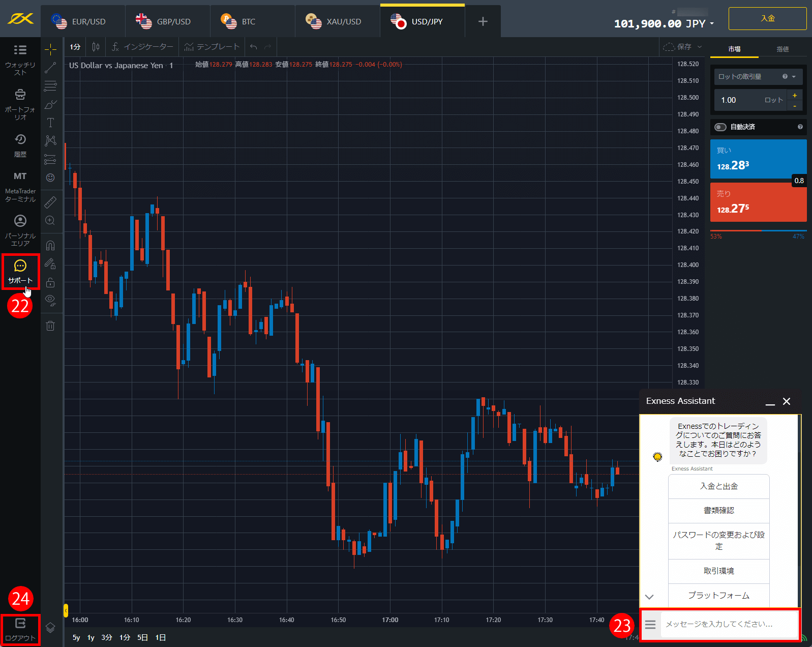This screenshot has width=812, height=647.
Task: Click the 入金 deposit button
Action: click(768, 18)
